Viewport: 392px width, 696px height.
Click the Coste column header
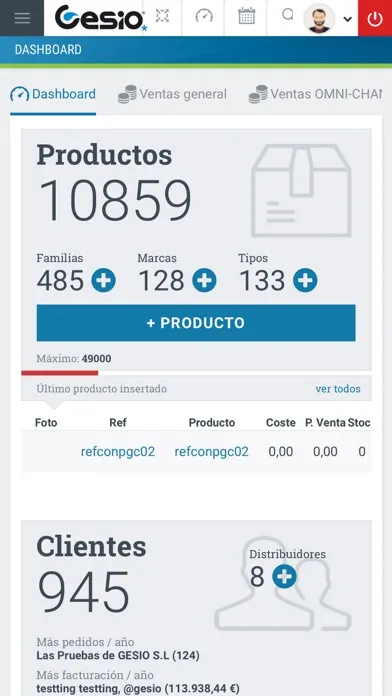(x=281, y=423)
